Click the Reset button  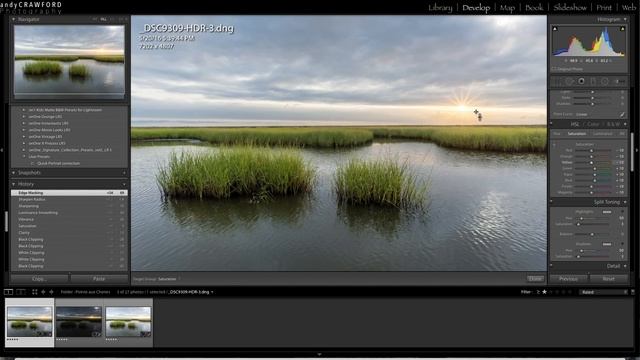coord(608,279)
